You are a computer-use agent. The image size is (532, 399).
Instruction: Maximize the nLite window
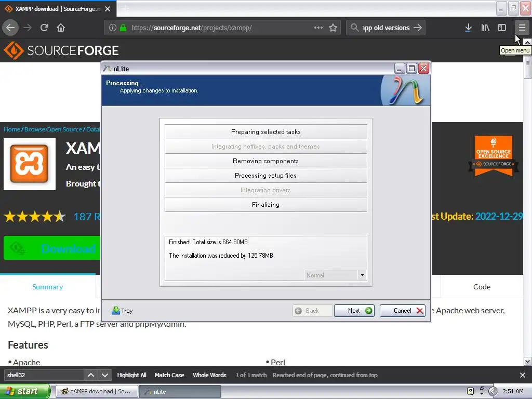(x=411, y=69)
